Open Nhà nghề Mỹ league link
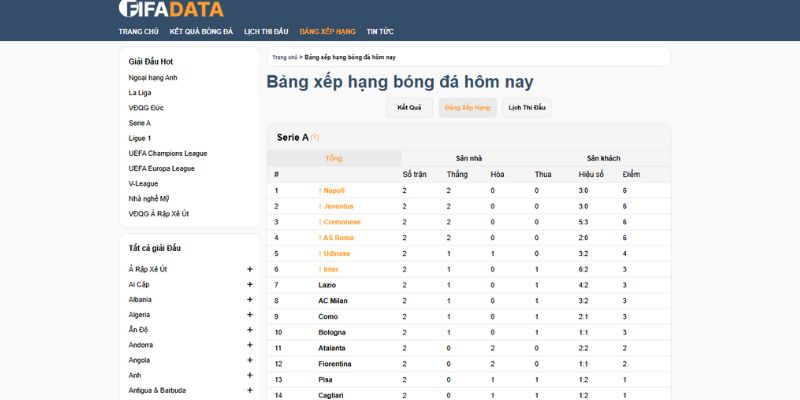The width and height of the screenshot is (800, 400). (149, 198)
